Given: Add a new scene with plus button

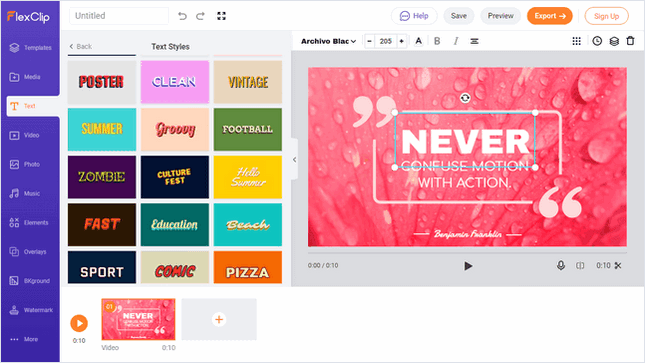Looking at the screenshot, I should pyautogui.click(x=219, y=319).
